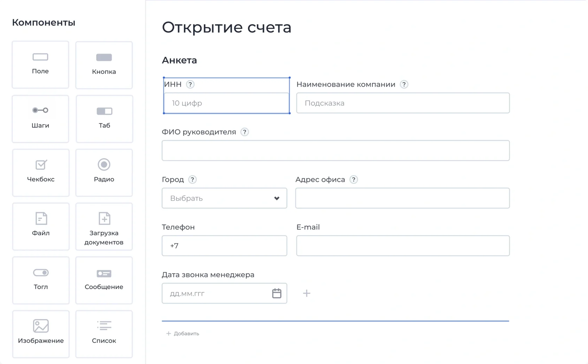Click the E-mail field label

308,227
